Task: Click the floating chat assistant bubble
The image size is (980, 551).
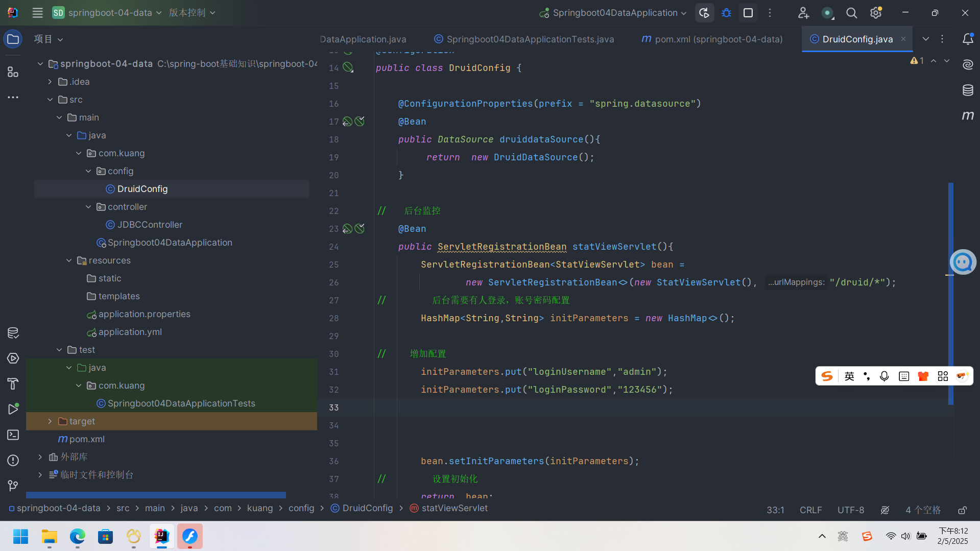Action: [x=963, y=262]
